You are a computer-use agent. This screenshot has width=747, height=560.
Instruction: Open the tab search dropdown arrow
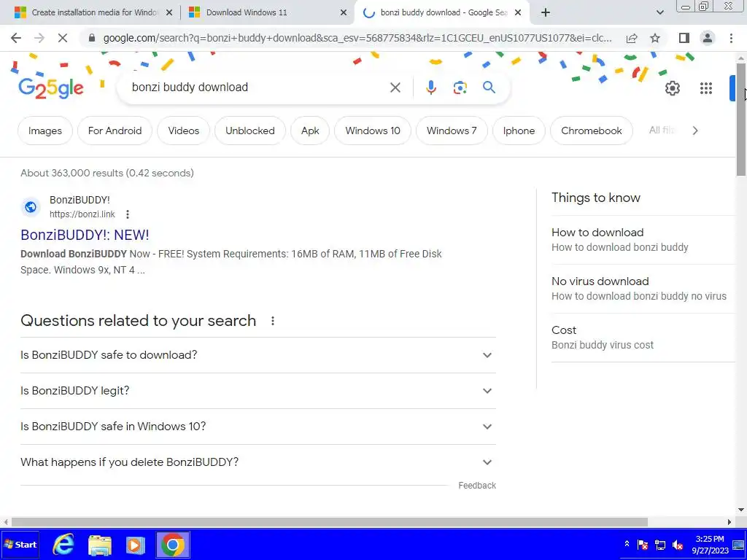[659, 13]
